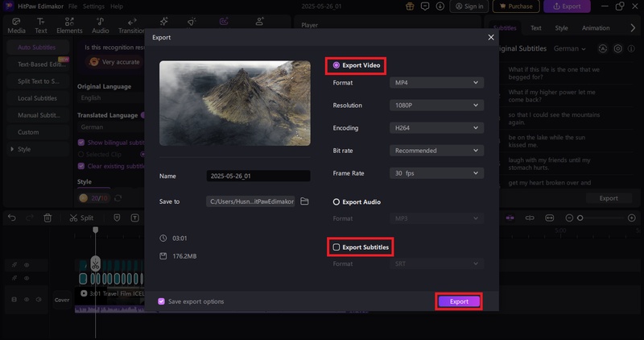Open the Text tool tab
The height and width of the screenshot is (340, 644).
[41, 26]
